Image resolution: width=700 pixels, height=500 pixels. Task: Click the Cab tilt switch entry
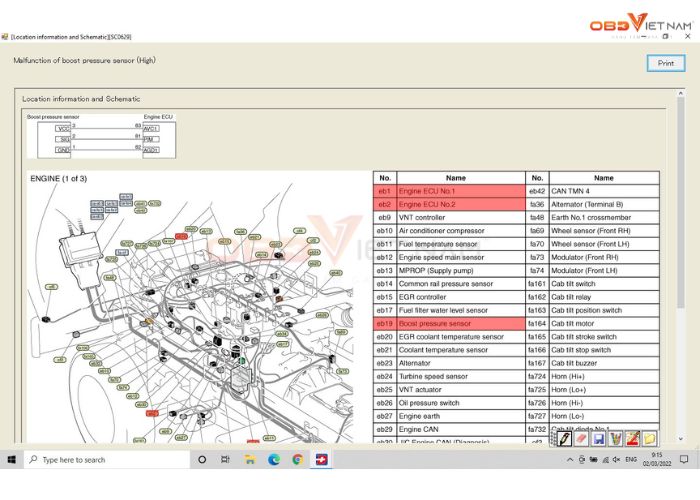click(573, 284)
